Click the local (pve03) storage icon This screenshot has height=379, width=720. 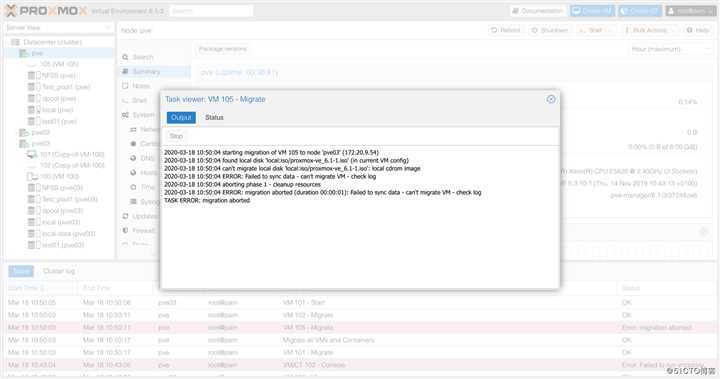click(x=35, y=222)
